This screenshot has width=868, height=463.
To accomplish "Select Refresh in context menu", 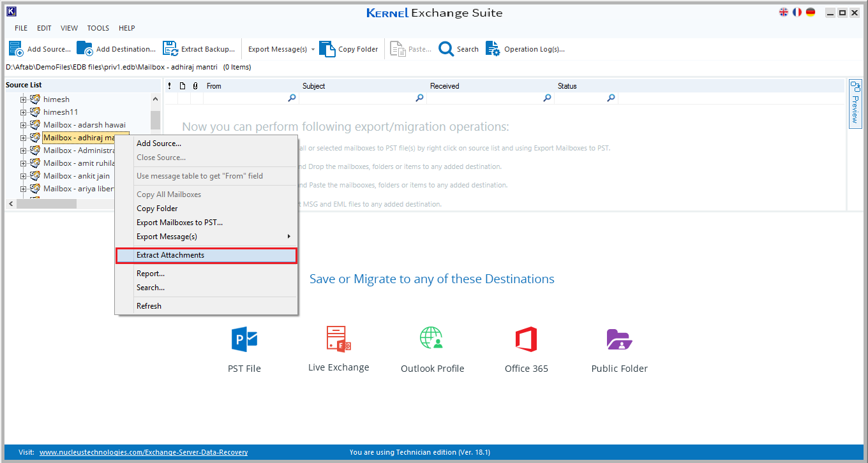I will (x=206, y=306).
